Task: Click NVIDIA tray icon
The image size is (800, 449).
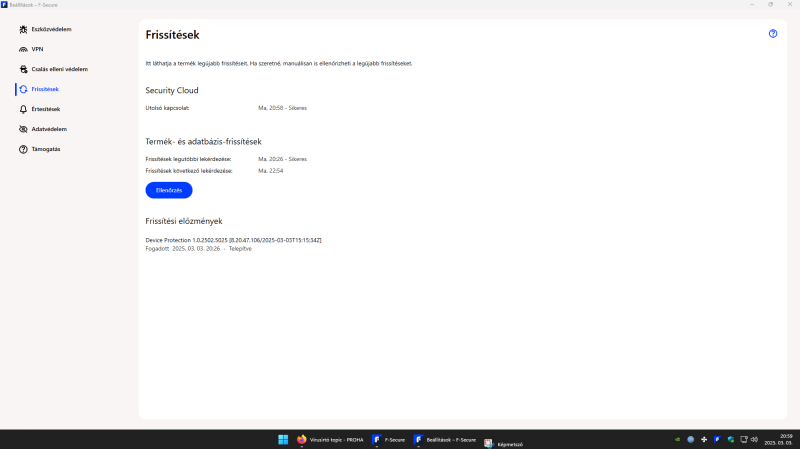Action: [678, 439]
